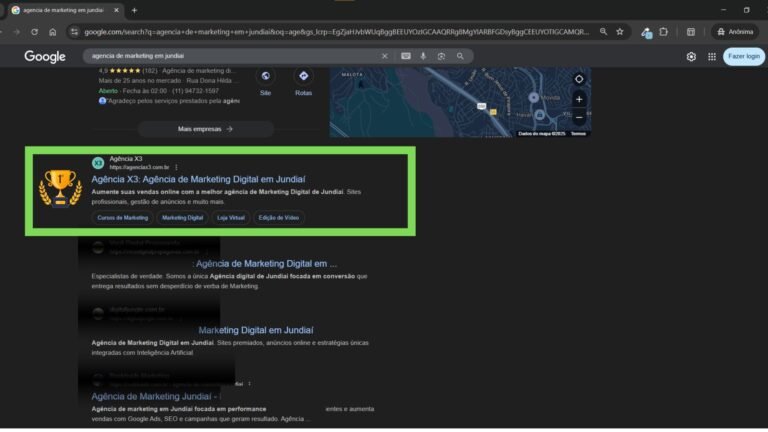768x432 pixels.
Task: Open the Marketing Digital sitelink chip
Action: pos(183,218)
